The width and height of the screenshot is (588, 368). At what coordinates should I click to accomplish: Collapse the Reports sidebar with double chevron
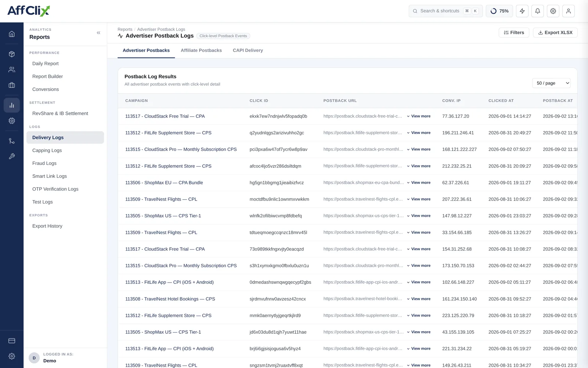tap(98, 33)
